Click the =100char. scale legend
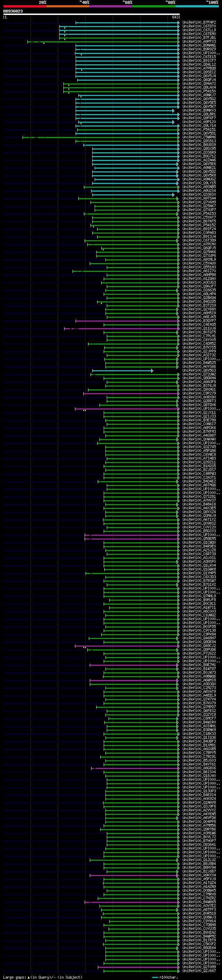 tap(165, 977)
